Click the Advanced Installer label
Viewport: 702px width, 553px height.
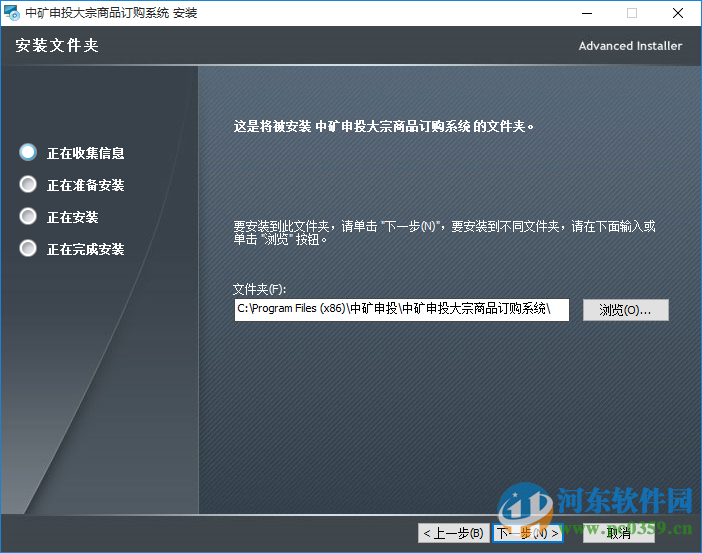630,46
